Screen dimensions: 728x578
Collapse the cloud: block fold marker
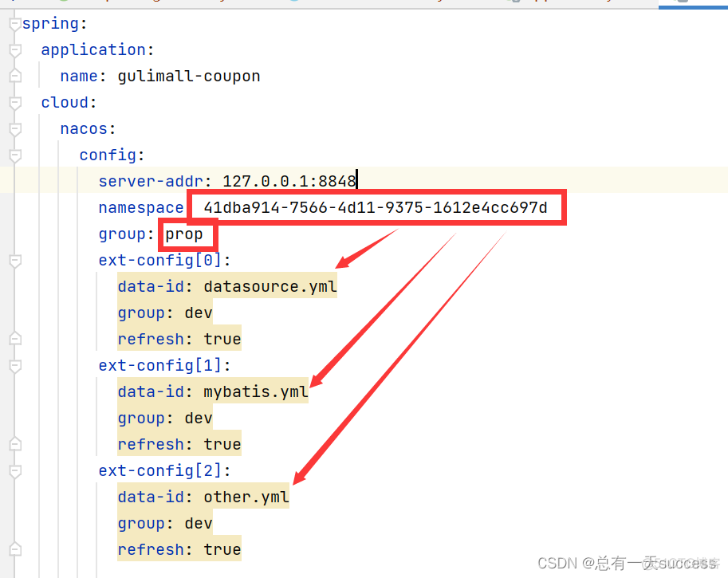point(15,102)
